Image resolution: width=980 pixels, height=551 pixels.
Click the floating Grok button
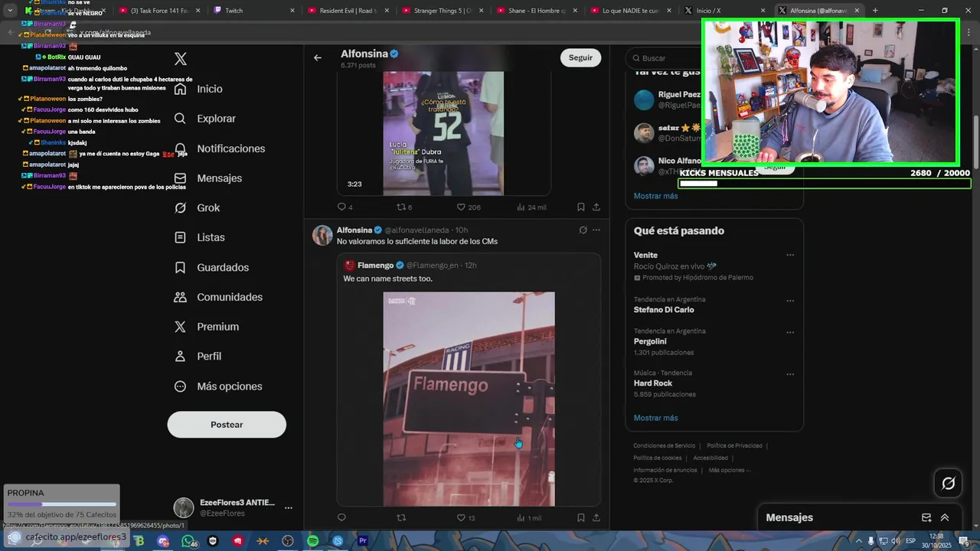pos(949,483)
